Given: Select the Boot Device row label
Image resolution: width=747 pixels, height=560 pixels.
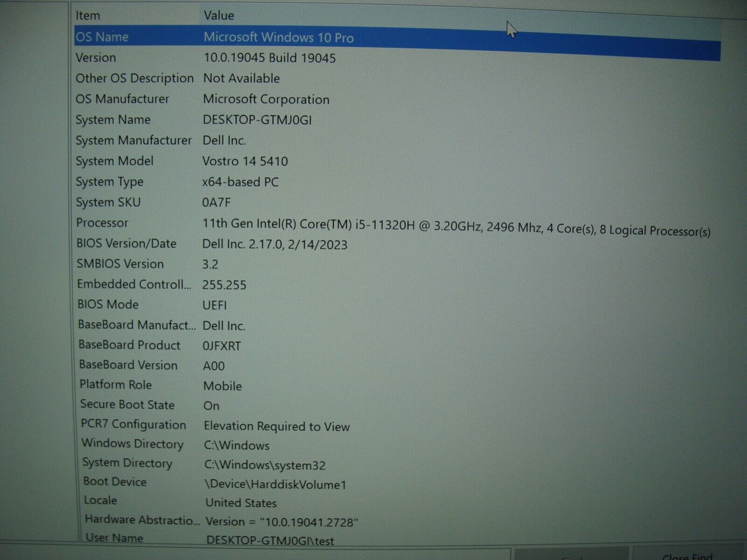Looking at the screenshot, I should click(x=115, y=482).
